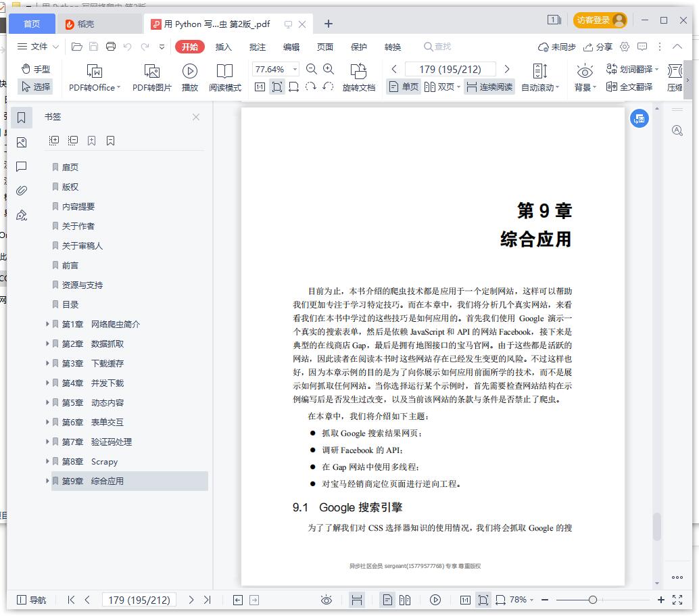Image resolution: width=699 pixels, height=616 pixels.
Task: Switch to 单页 single page view
Action: tap(404, 87)
